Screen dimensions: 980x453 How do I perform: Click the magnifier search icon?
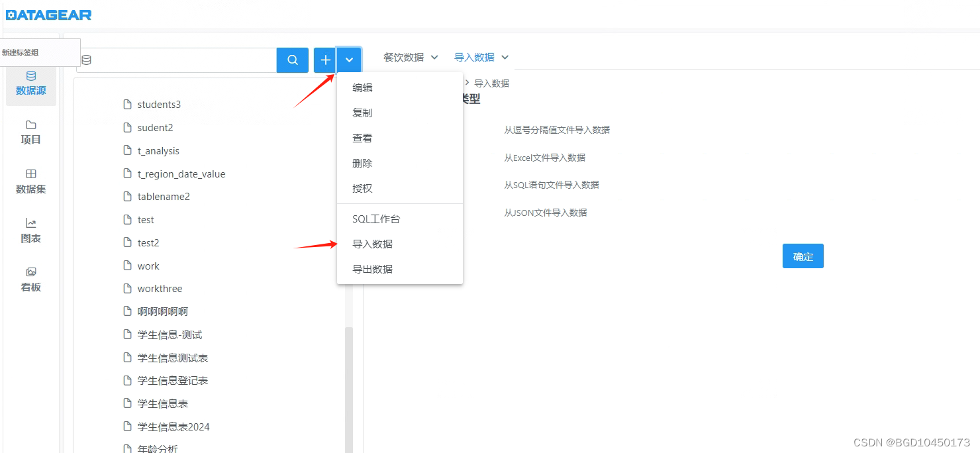(x=292, y=60)
